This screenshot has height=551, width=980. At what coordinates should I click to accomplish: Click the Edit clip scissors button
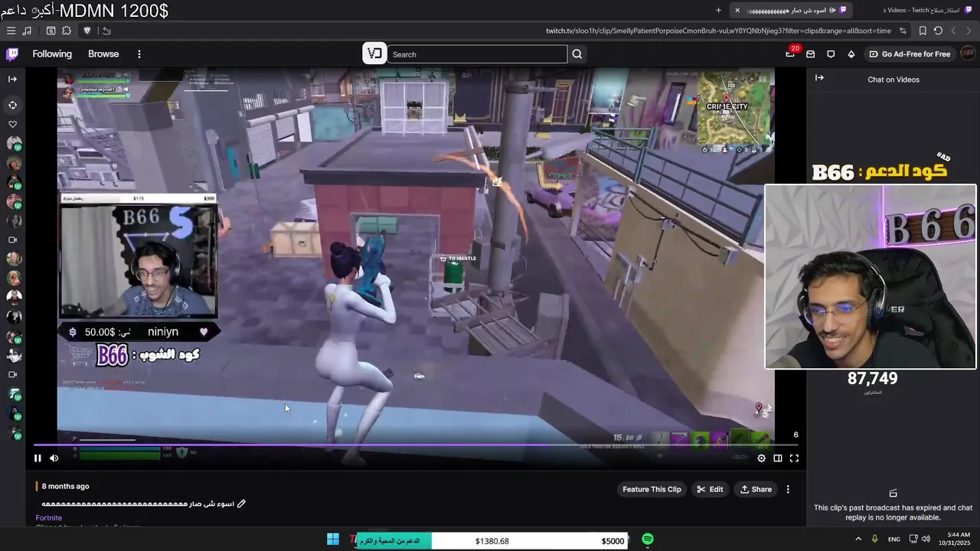[710, 489]
